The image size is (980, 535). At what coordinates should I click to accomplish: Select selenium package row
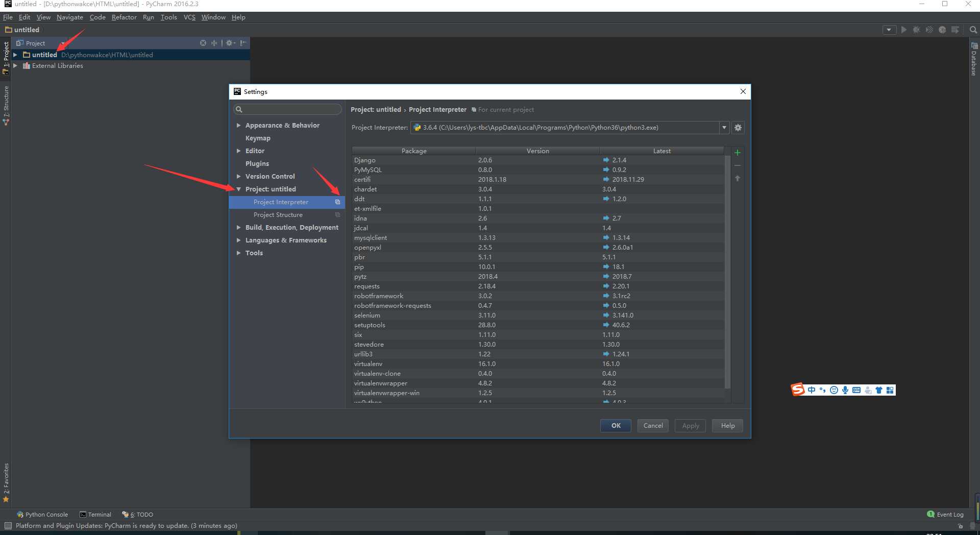(538, 315)
